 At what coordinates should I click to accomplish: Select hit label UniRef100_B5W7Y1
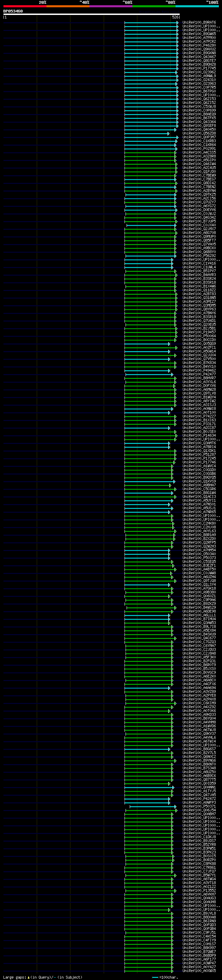(199, 875)
